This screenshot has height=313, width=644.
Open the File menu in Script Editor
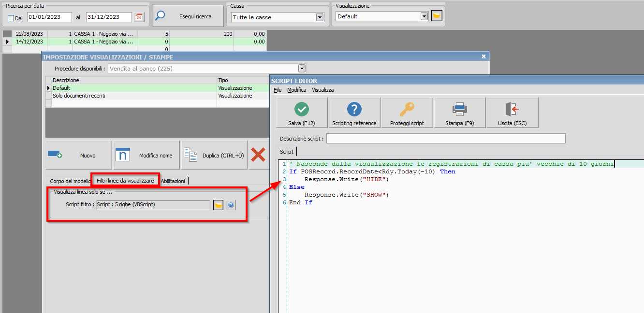click(278, 90)
